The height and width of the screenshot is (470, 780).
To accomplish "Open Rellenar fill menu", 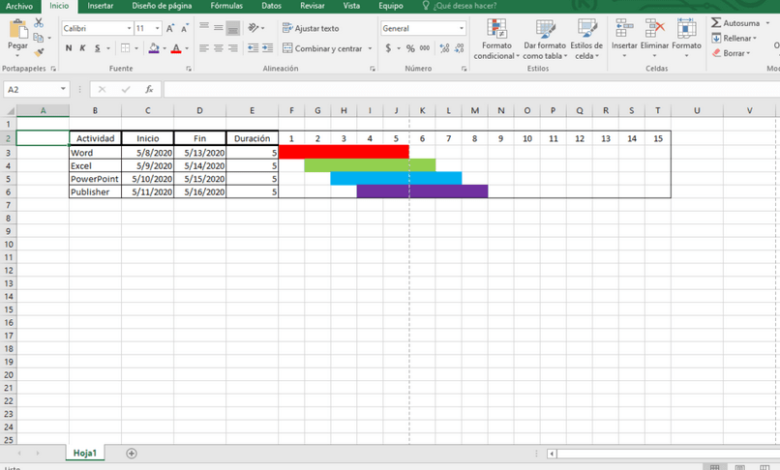I will (x=734, y=38).
